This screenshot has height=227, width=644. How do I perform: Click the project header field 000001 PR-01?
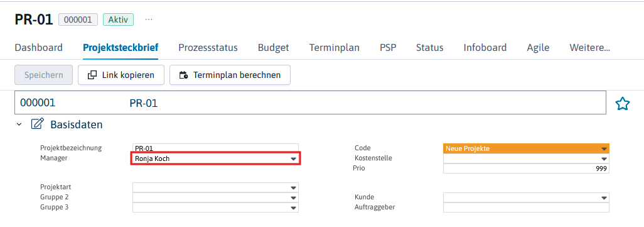[x=310, y=102]
